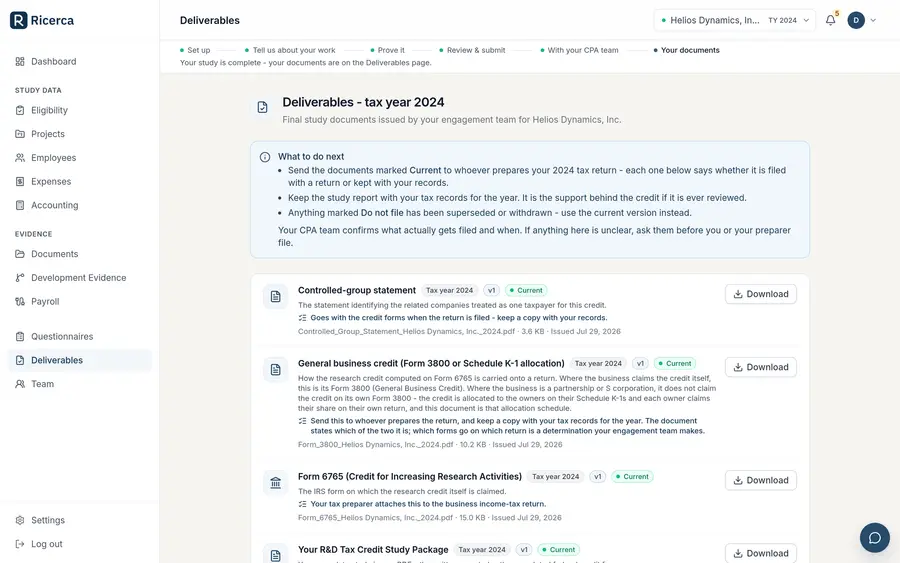This screenshot has height=563, width=900.
Task: Click the Eligibility clipboard icon
Action: (x=20, y=110)
